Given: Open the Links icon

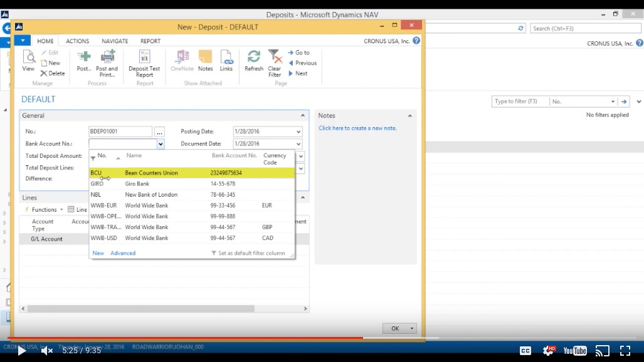Looking at the screenshot, I should [x=226, y=61].
